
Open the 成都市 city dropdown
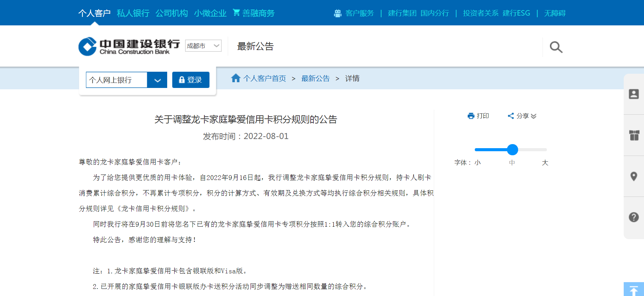point(203,46)
